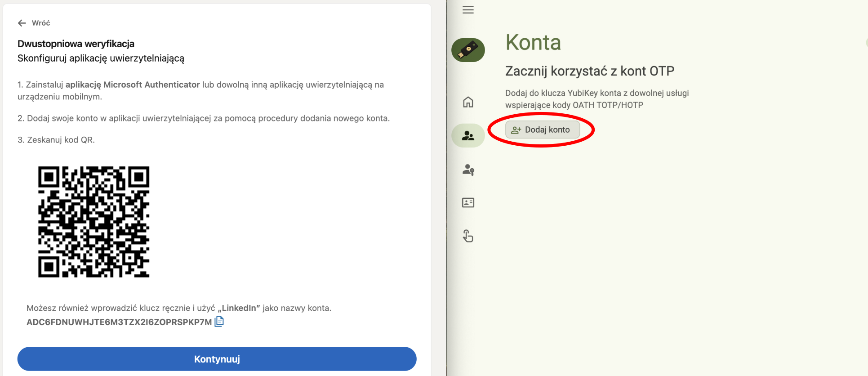Click the Wróć link text

(41, 23)
